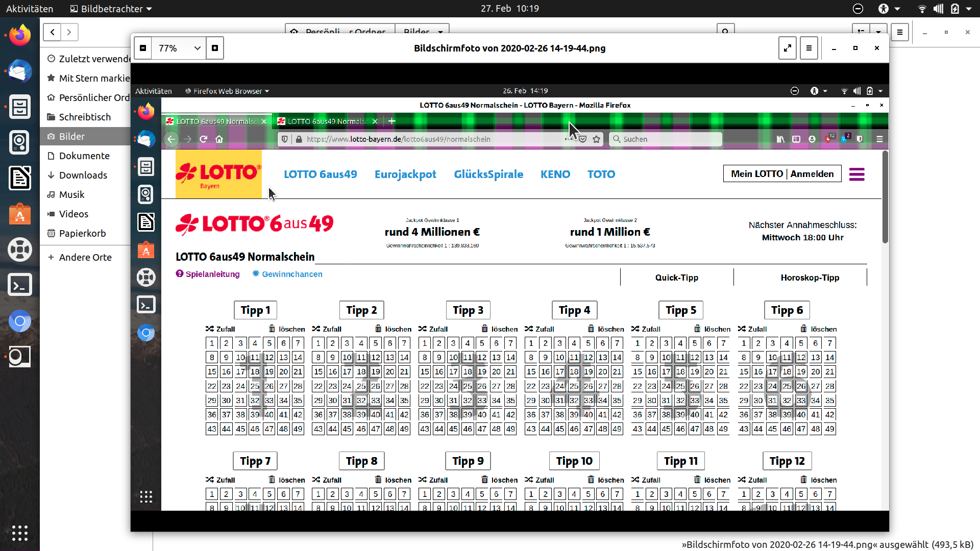Go back in the Files window
This screenshot has height=551, width=980.
tap(52, 32)
